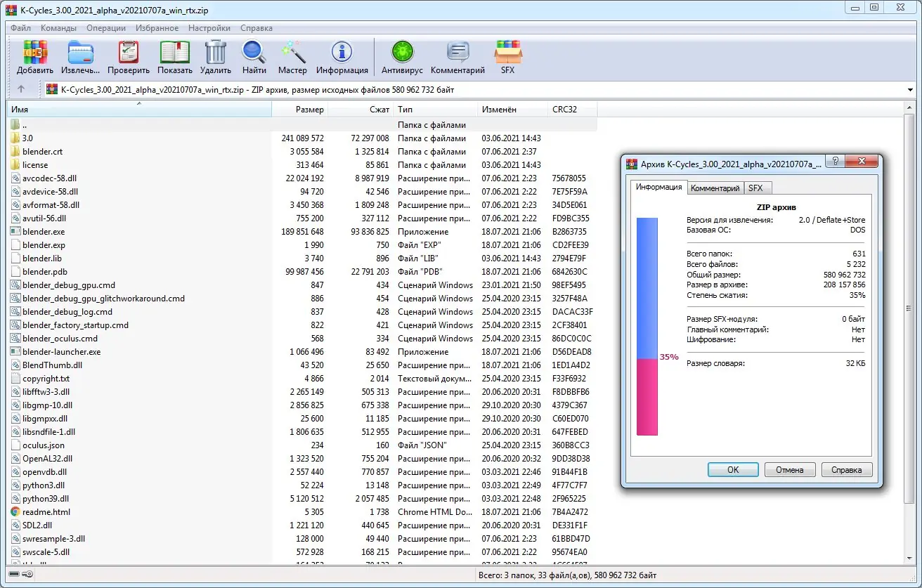Click the blender-launcher.exe file icon
This screenshot has width=922, height=588.
pos(15,352)
